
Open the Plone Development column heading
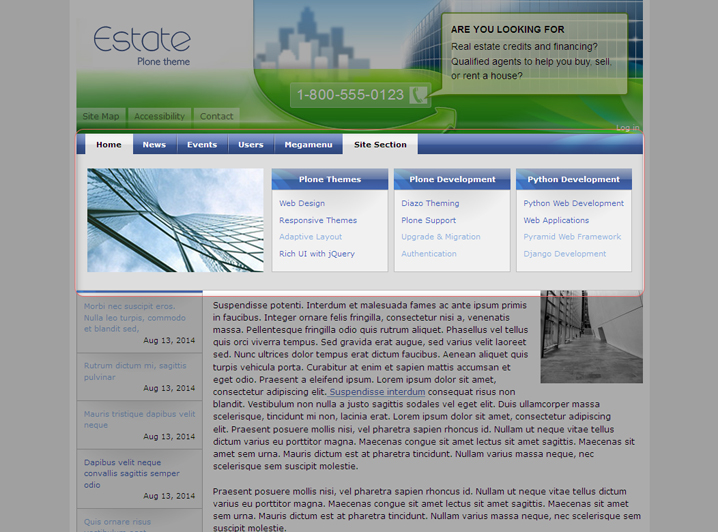point(452,179)
